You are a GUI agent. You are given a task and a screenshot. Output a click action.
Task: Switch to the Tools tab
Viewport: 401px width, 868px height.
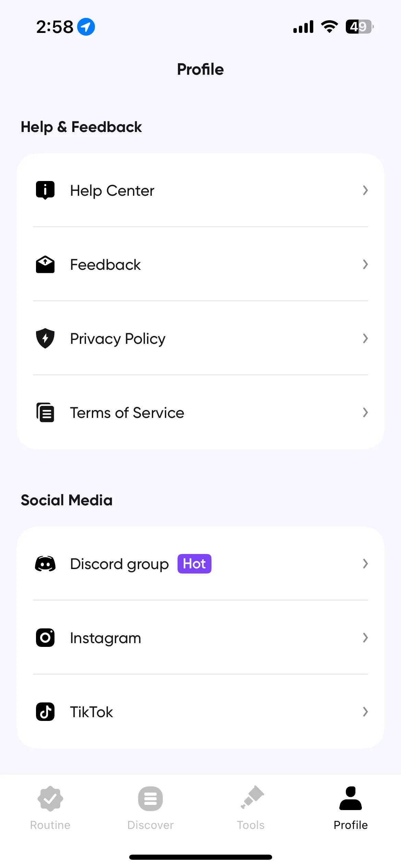pos(251,808)
